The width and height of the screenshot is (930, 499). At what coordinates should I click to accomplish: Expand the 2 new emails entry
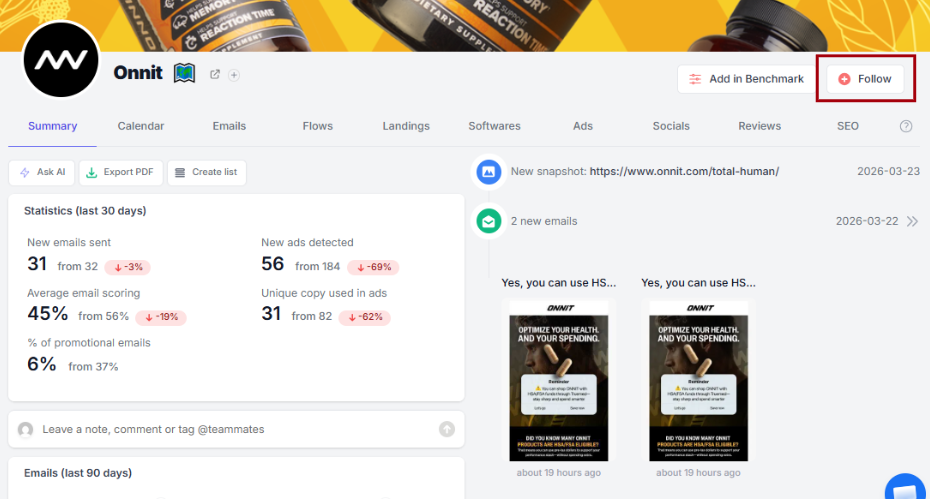click(912, 221)
